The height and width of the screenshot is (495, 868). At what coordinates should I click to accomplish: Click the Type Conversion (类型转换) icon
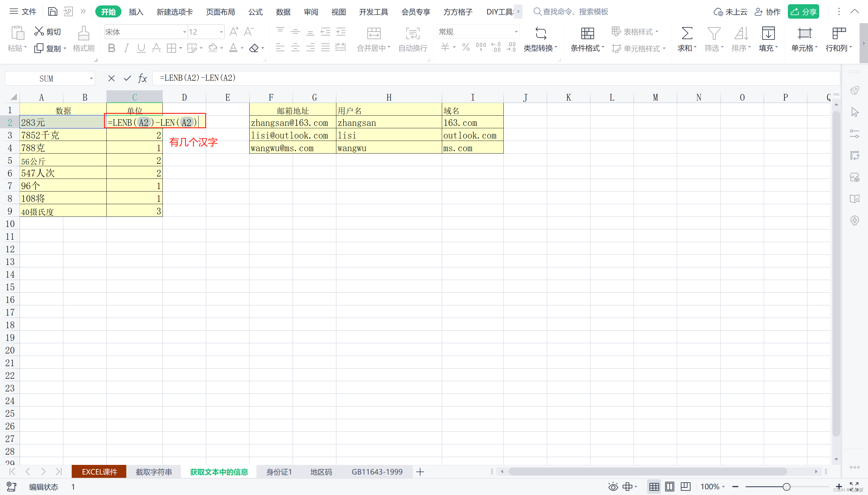(x=541, y=33)
